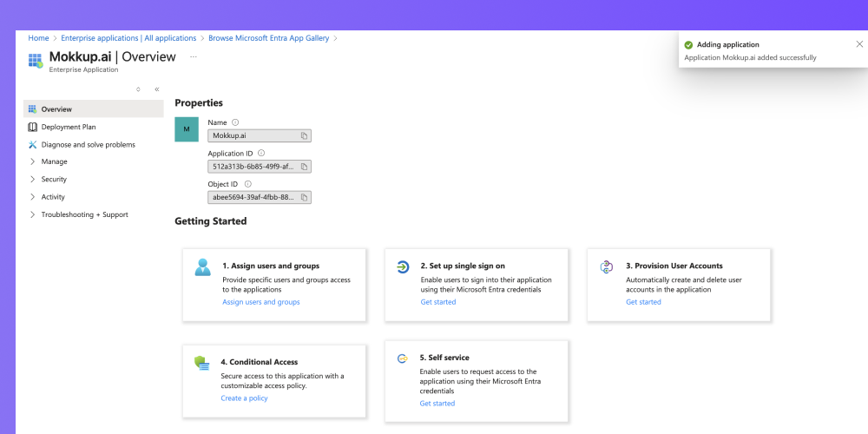The height and width of the screenshot is (434, 868).
Task: Go to Enterprise applications breadcrumb
Action: click(128, 38)
